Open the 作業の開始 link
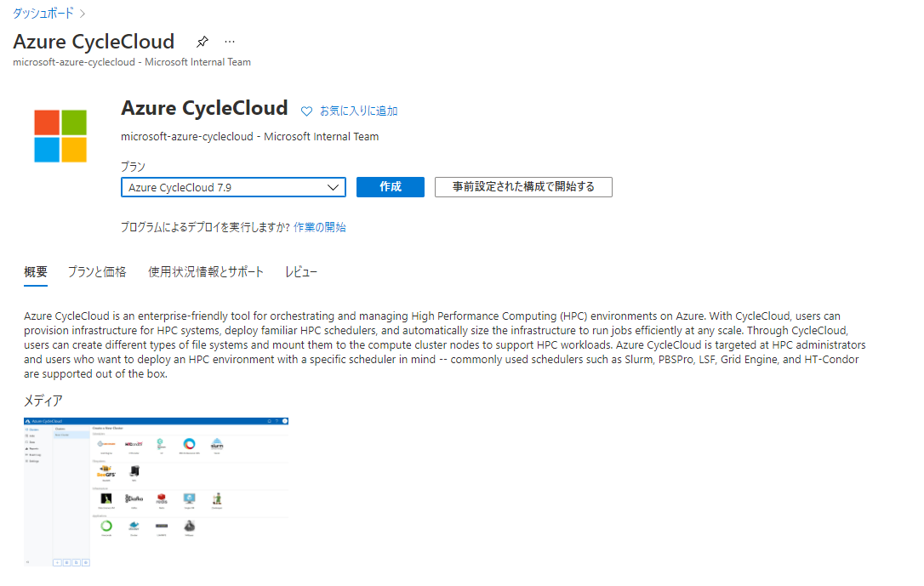Screen dimensions: 924x586 point(320,227)
